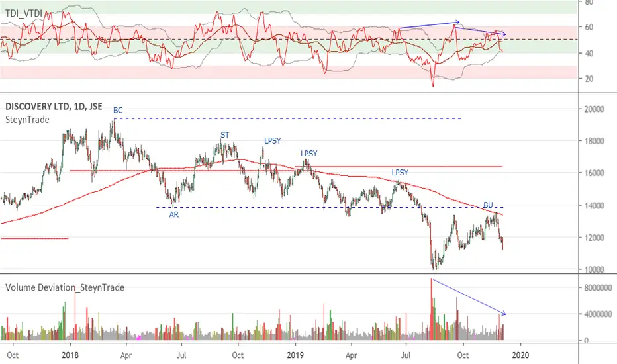Click the AR annotation label
This screenshot has width=617, height=364.
174,215
